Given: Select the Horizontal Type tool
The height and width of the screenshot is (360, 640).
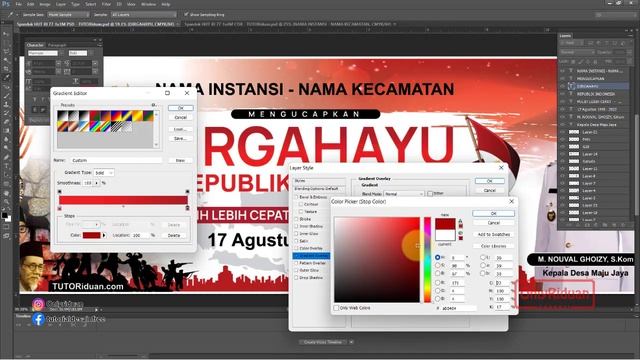Looking at the screenshot, I should pyautogui.click(x=6, y=166).
